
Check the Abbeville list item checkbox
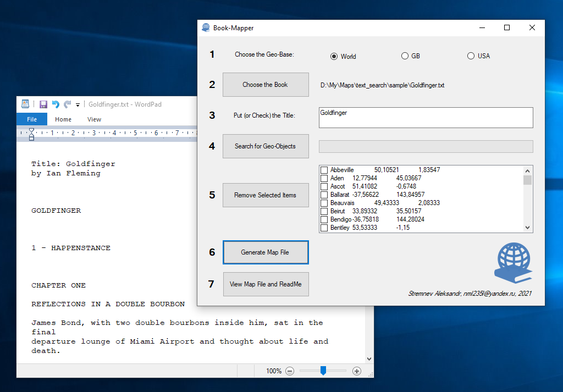[324, 170]
